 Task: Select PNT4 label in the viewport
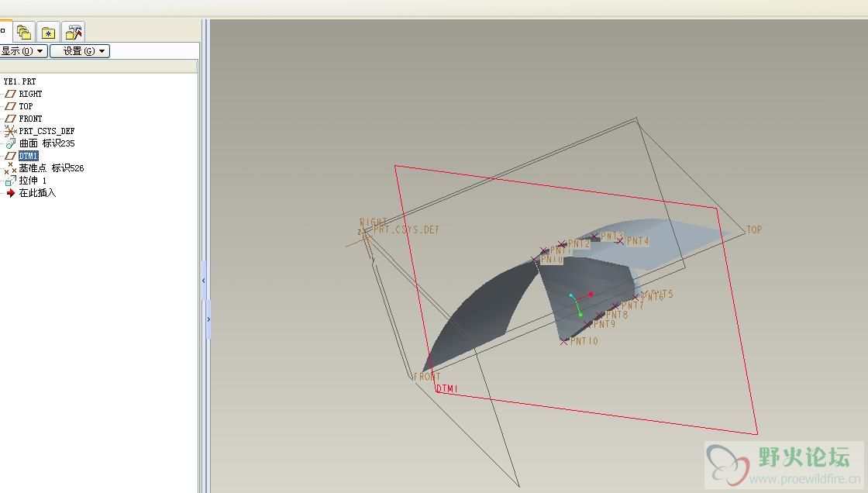[x=638, y=242]
